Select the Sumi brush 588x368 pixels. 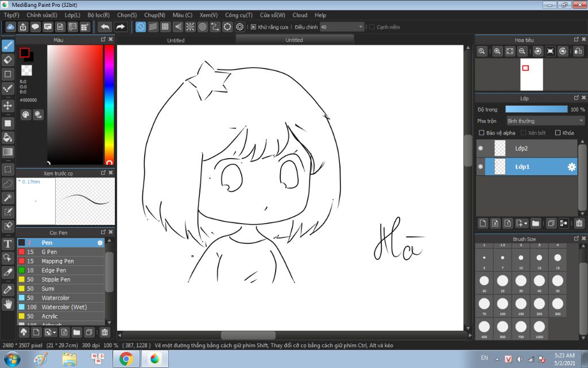coord(61,289)
